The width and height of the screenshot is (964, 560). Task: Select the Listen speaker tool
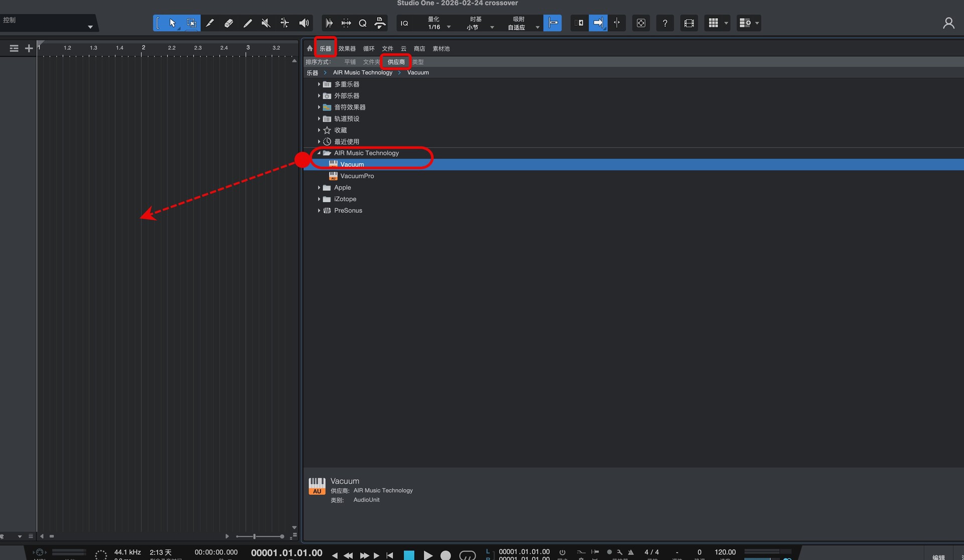[x=304, y=23]
